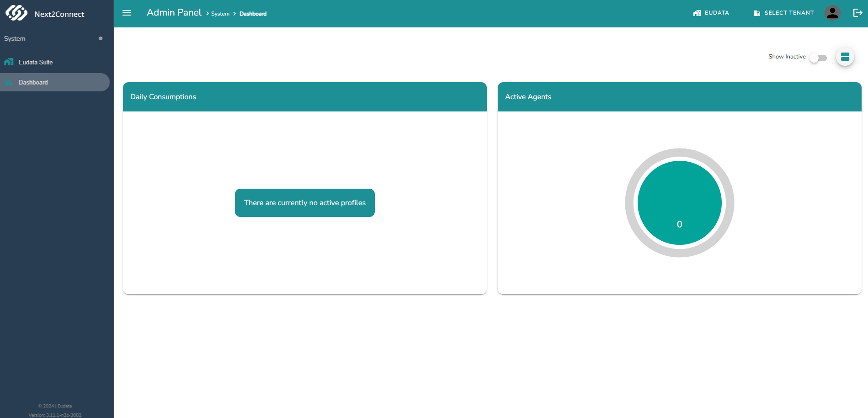Collapse the System section dot
868x418 pixels.
101,38
